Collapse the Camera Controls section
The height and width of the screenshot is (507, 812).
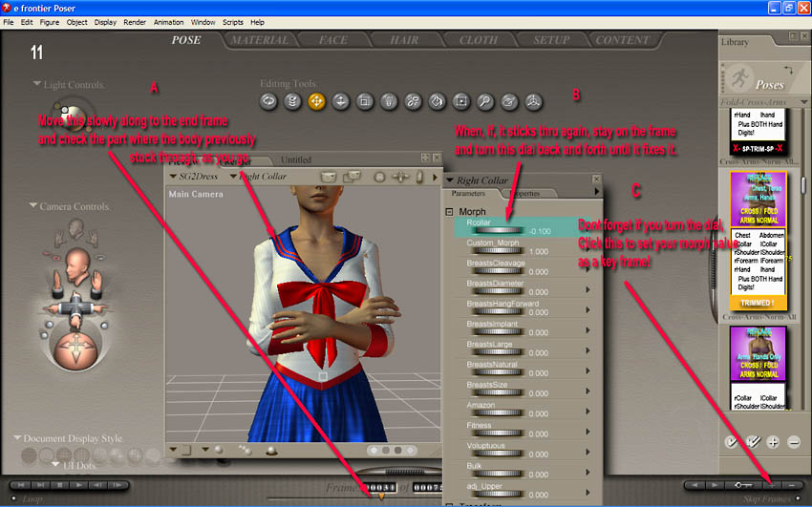pyautogui.click(x=33, y=205)
